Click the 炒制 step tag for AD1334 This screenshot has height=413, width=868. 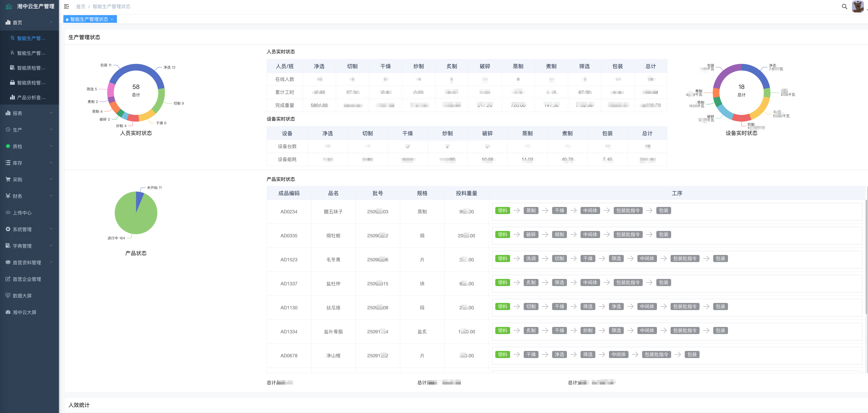point(588,330)
